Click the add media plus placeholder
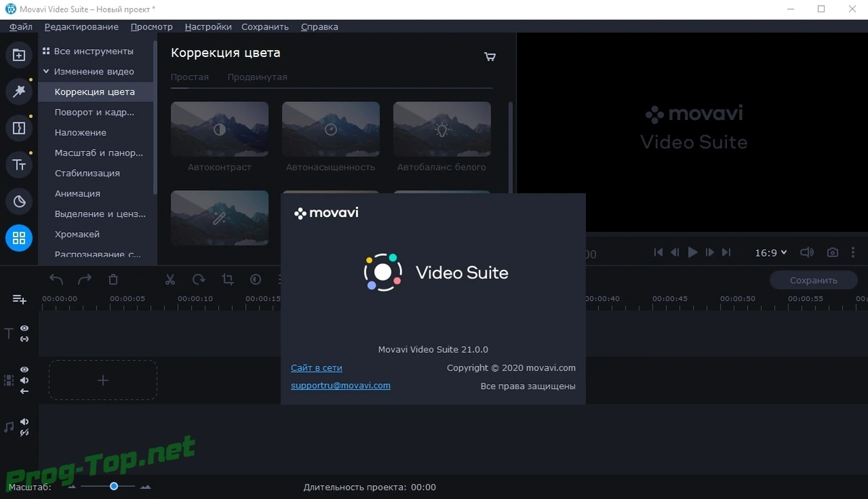 pyautogui.click(x=103, y=380)
